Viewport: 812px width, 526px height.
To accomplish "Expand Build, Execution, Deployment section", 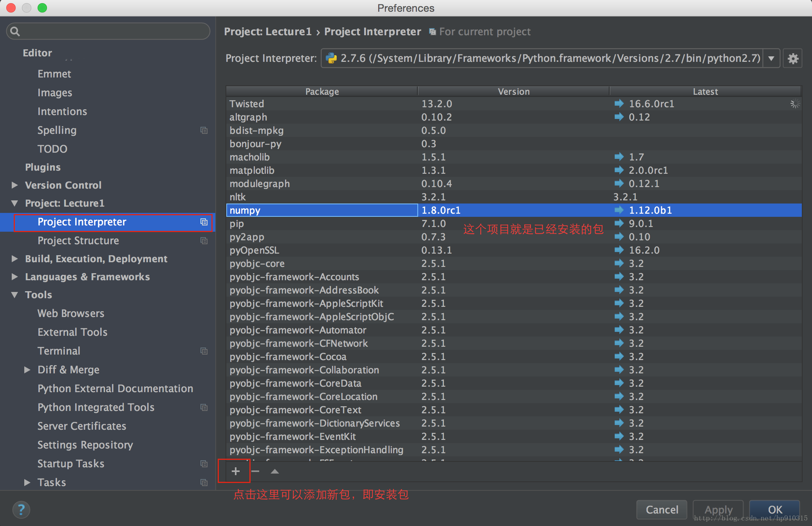I will click(15, 259).
